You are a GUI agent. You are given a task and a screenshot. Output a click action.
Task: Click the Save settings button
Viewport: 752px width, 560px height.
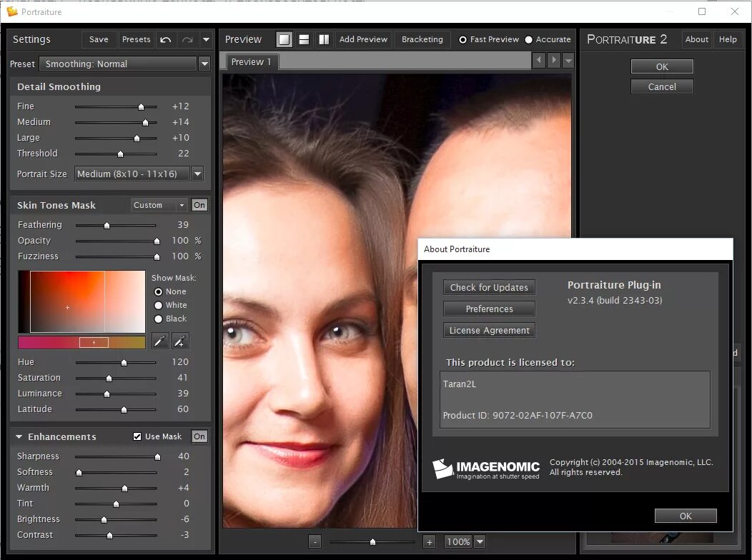pyautogui.click(x=99, y=39)
